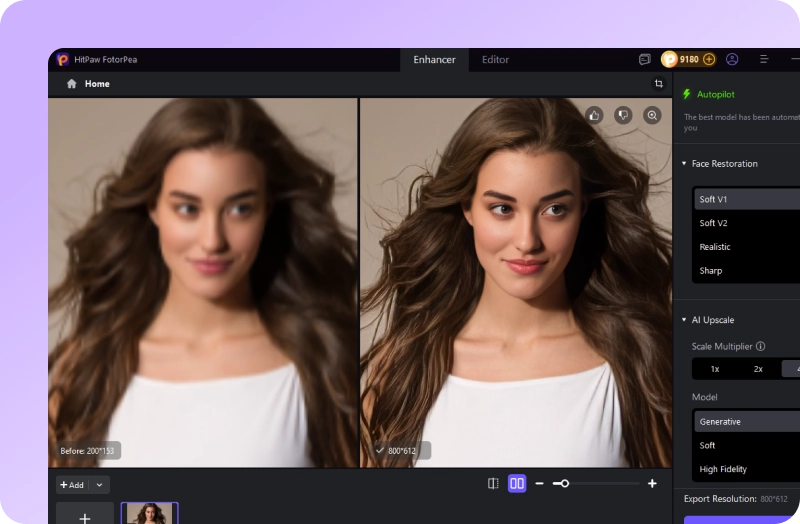This screenshot has height=524, width=800.
Task: Open the hamburger menu in title bar
Action: 764,60
